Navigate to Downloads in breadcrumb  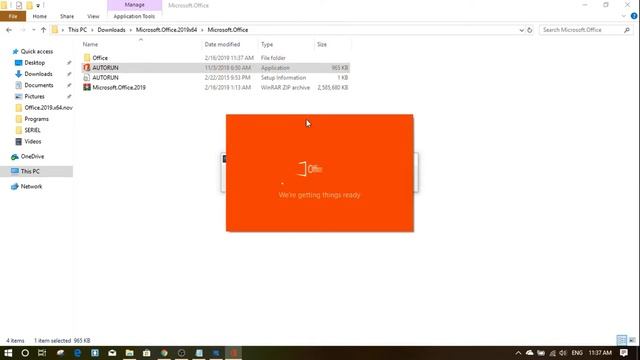pos(111,30)
